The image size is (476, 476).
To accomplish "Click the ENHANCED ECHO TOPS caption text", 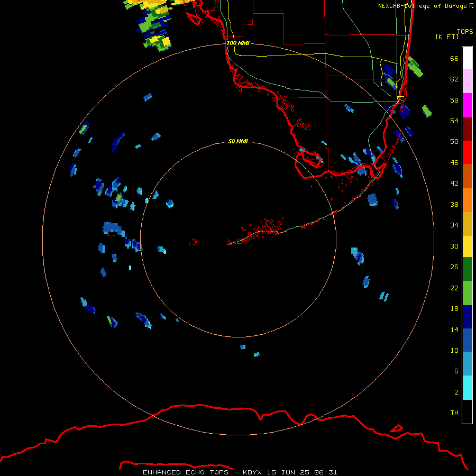I will pos(186,472).
